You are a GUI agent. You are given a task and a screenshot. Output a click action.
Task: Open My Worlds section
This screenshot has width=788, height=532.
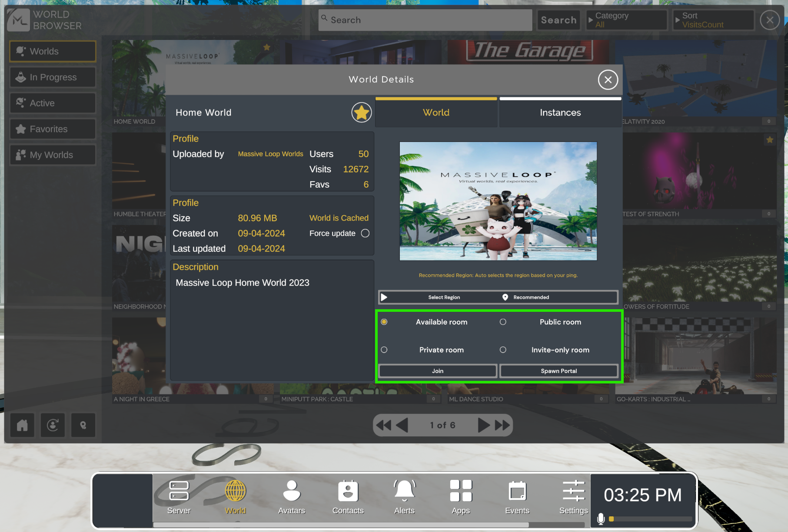[x=53, y=155]
